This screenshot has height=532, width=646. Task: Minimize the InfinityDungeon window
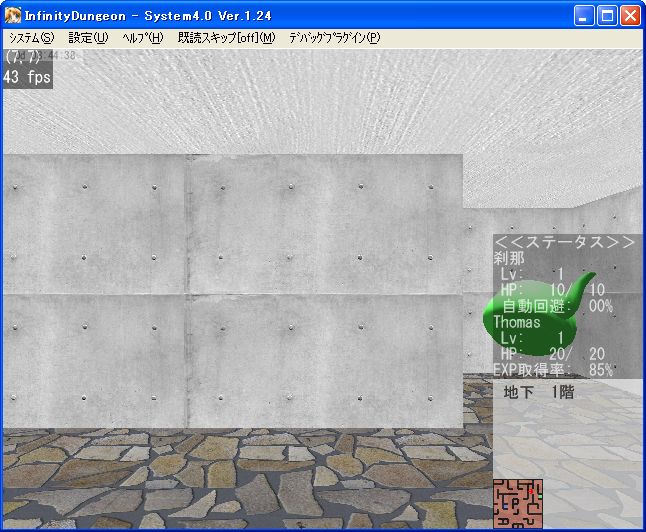click(584, 16)
